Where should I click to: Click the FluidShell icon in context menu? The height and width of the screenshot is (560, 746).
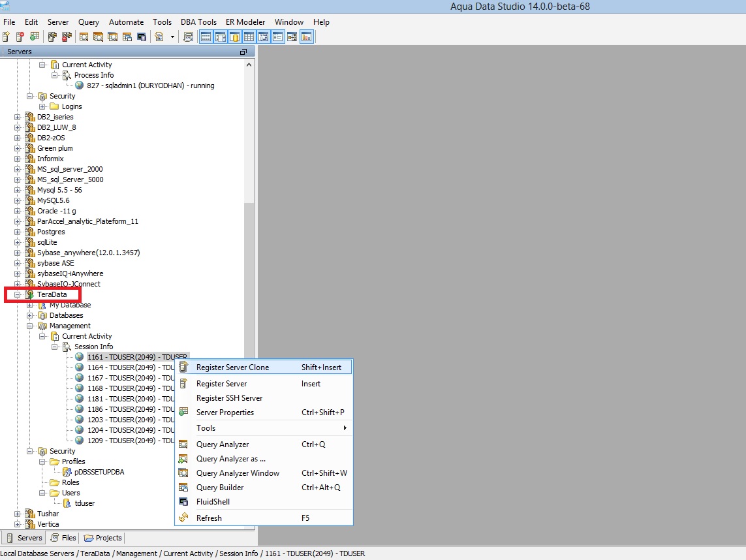pos(183,501)
